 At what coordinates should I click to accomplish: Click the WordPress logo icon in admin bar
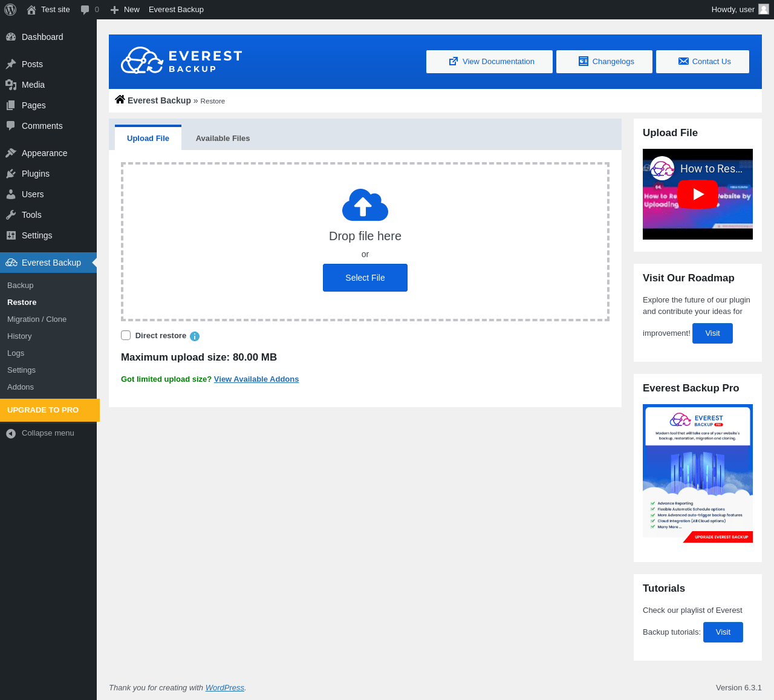tap(10, 10)
